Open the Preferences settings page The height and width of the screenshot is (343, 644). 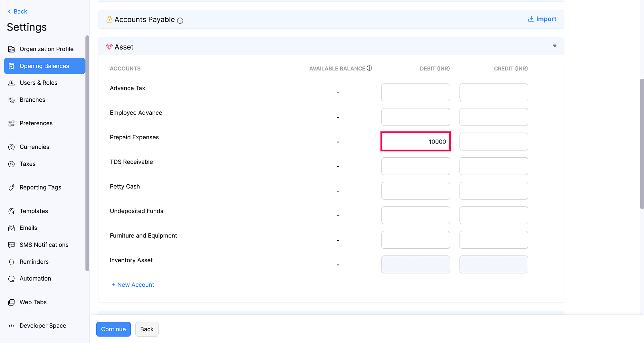pyautogui.click(x=36, y=123)
